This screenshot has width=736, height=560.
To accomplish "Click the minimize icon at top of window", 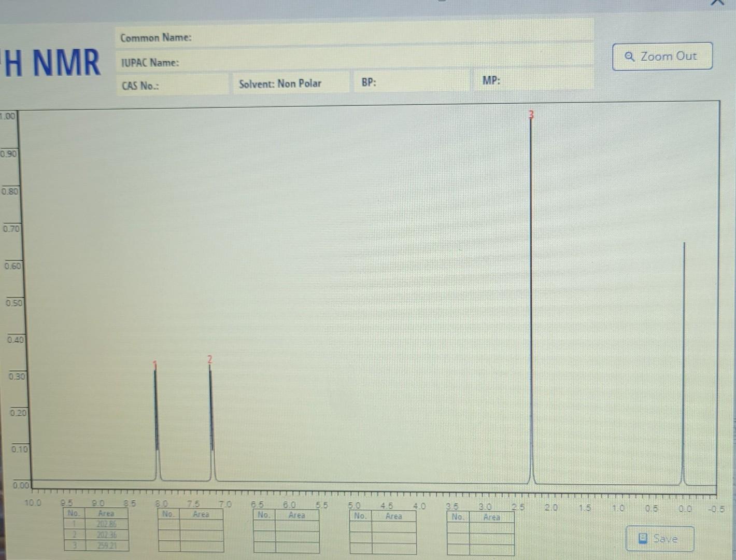I will coord(442,3).
